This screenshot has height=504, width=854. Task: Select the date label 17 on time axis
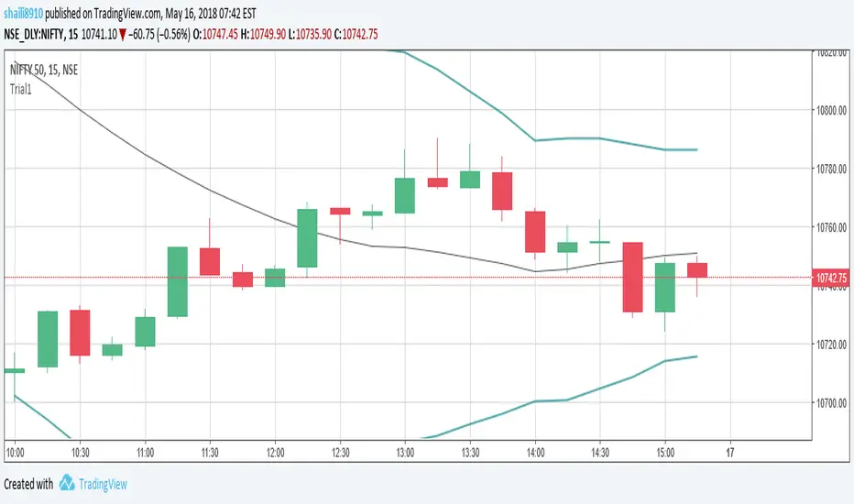pos(729,453)
